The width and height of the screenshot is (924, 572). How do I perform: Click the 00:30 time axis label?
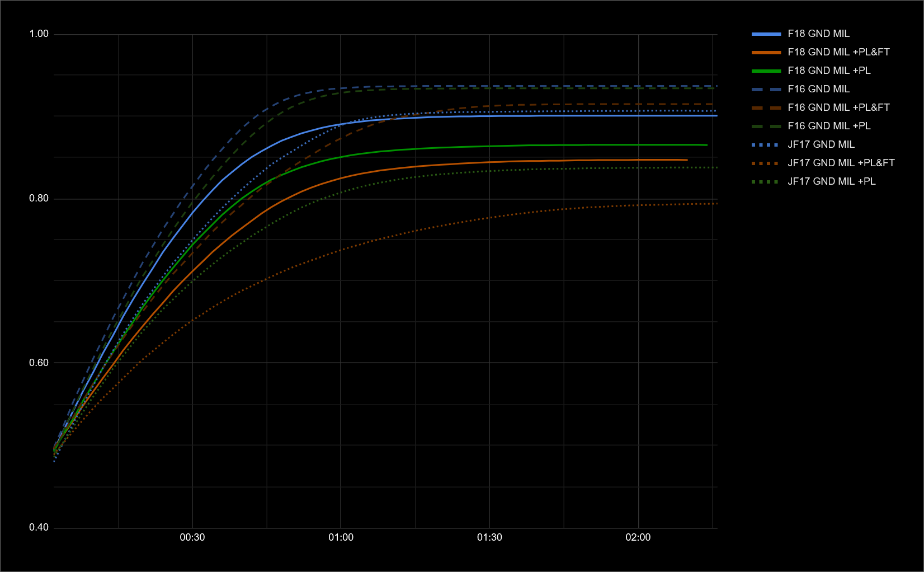(192, 537)
